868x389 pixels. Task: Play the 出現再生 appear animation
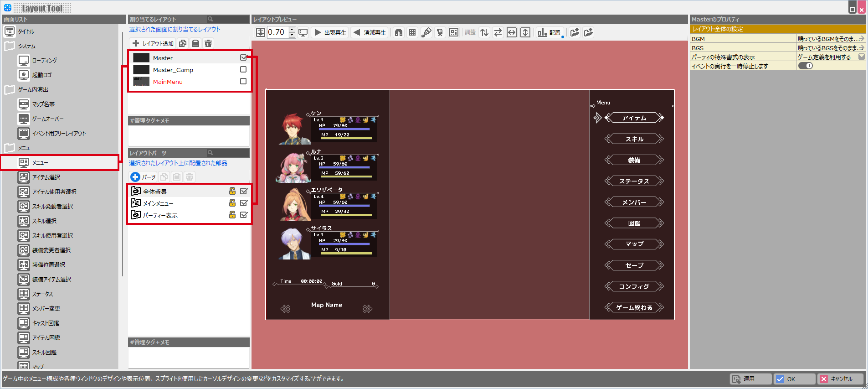[330, 32]
